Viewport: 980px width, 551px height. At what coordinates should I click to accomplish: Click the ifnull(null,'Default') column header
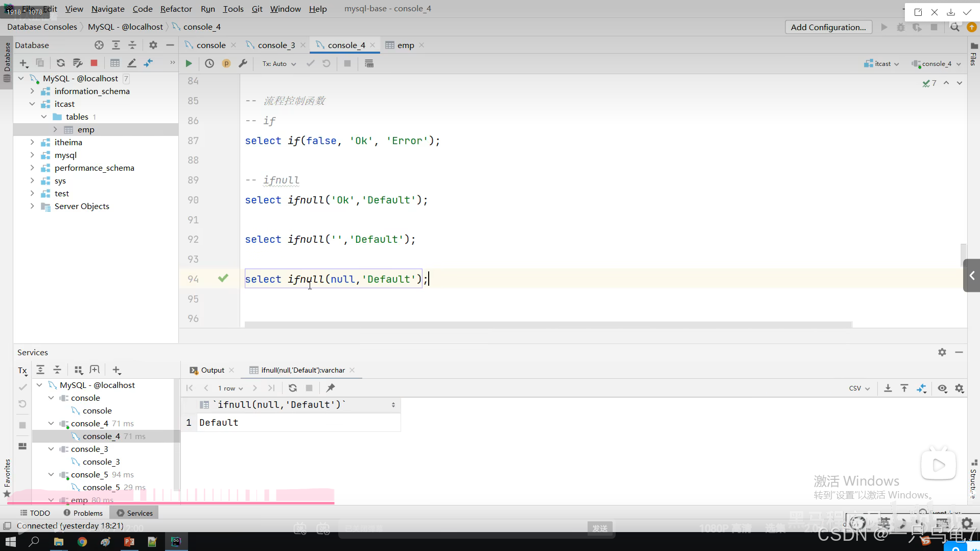298,405
